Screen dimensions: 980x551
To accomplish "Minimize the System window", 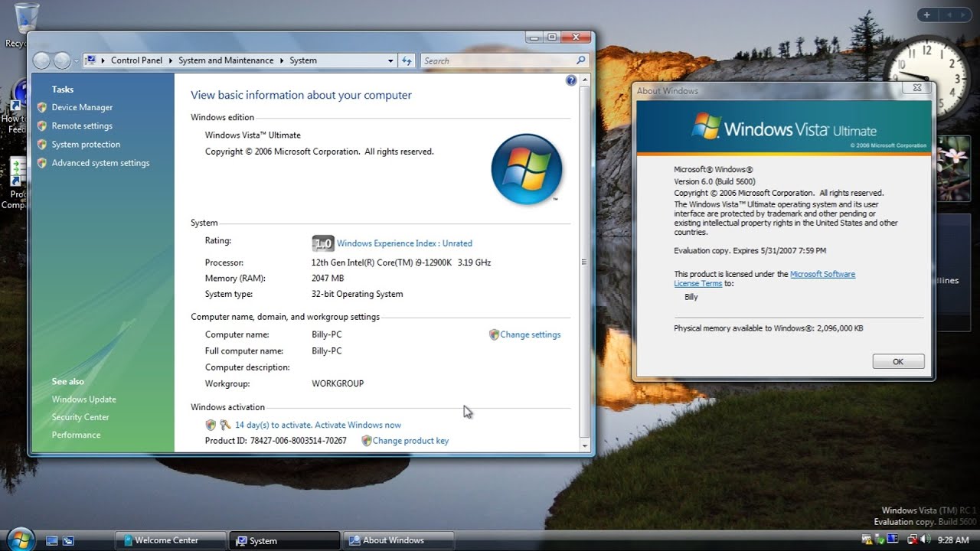I will coord(534,37).
